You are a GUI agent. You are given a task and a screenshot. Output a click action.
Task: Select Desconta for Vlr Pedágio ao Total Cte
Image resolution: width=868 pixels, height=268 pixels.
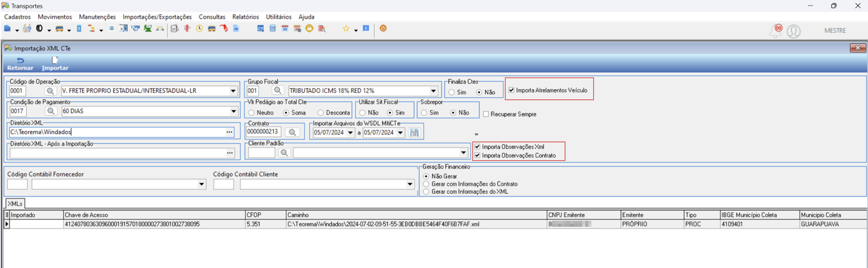click(320, 113)
